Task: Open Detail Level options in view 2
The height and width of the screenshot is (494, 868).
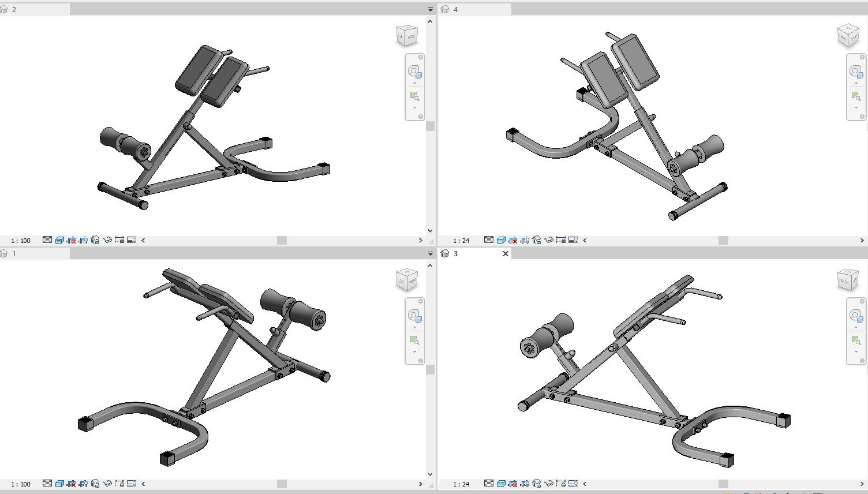Action: point(47,240)
